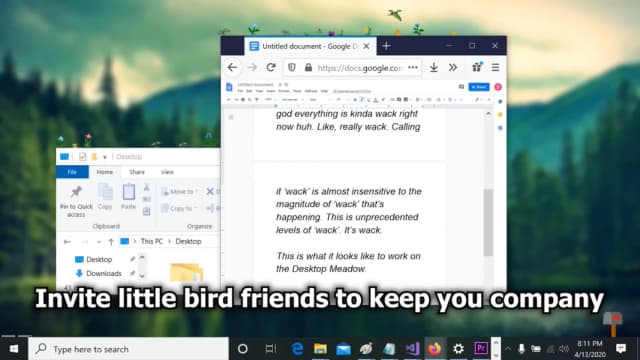Screen dimensions: 640x360
Task: Click the Properties quick access icon
Action: coord(82,157)
